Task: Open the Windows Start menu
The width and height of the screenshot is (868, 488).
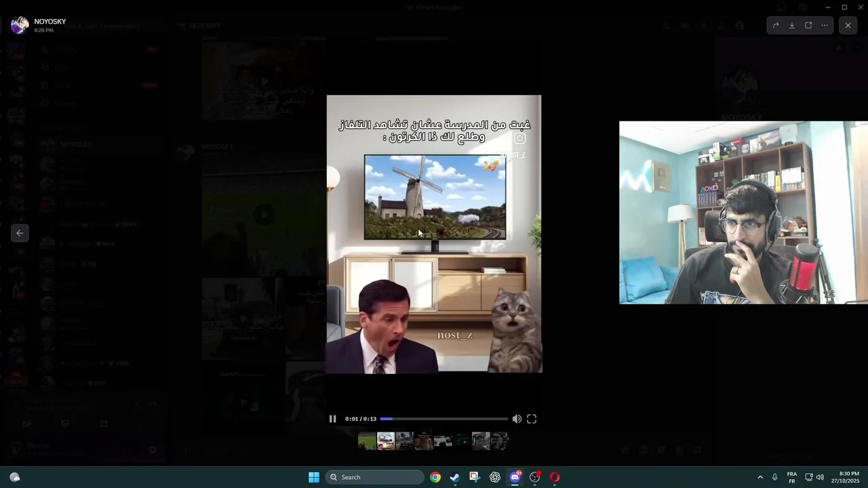Action: [x=314, y=477]
